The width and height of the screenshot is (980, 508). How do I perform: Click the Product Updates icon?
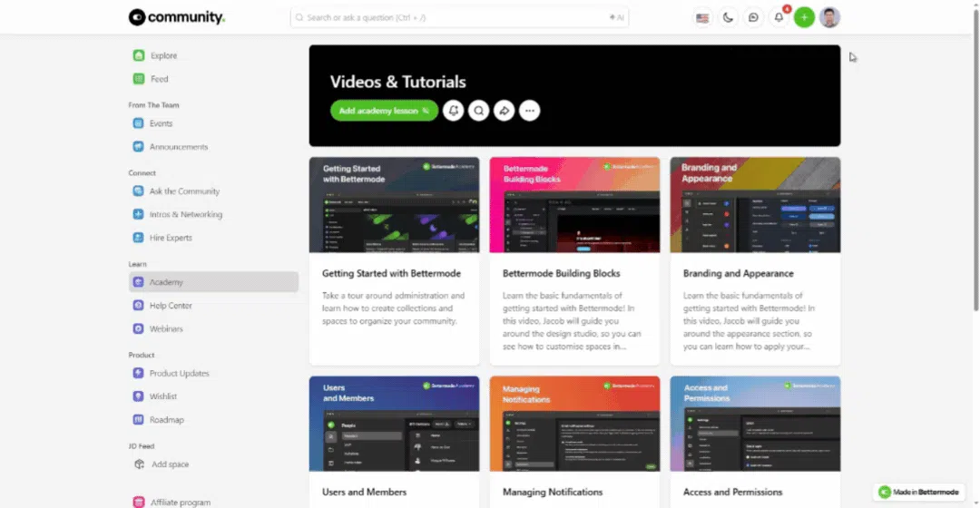click(x=138, y=373)
